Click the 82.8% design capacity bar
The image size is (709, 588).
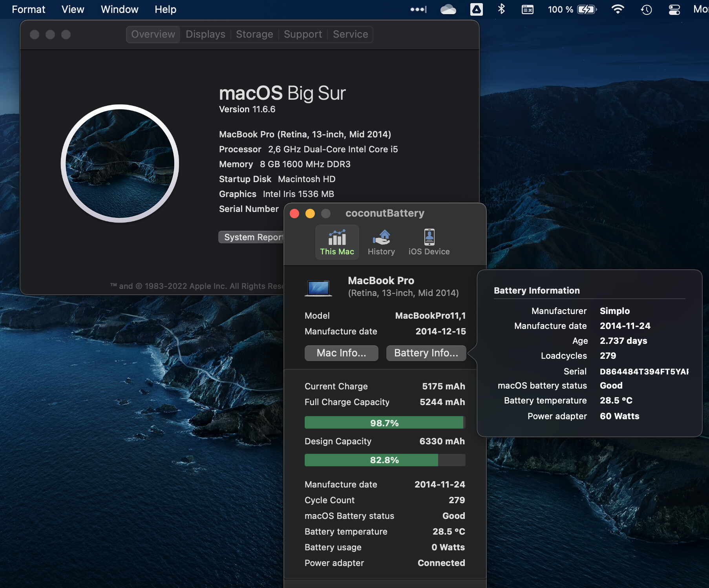tap(385, 460)
